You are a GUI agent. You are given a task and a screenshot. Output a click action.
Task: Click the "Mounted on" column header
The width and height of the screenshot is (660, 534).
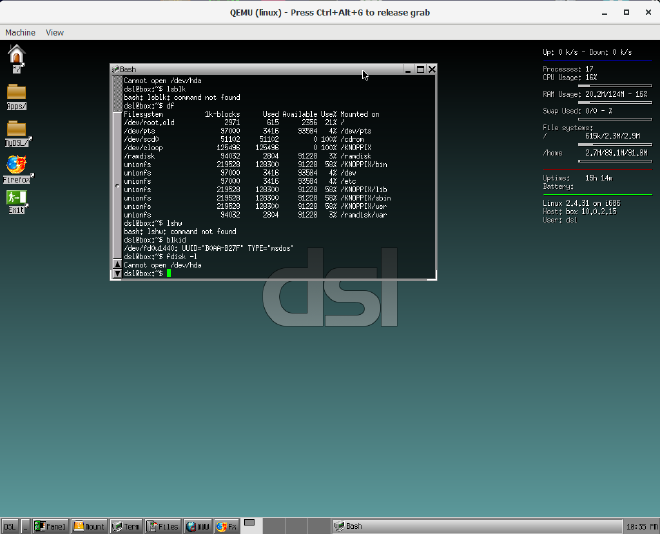pyautogui.click(x=359, y=114)
